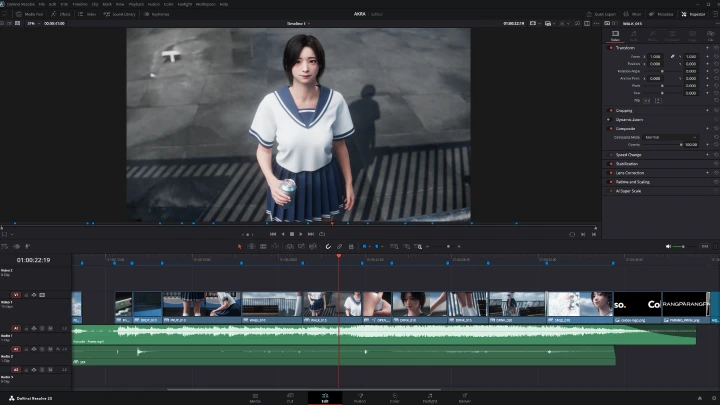Mute audio track A2 with M button
Screen dimensions: 720x405
(50, 349)
